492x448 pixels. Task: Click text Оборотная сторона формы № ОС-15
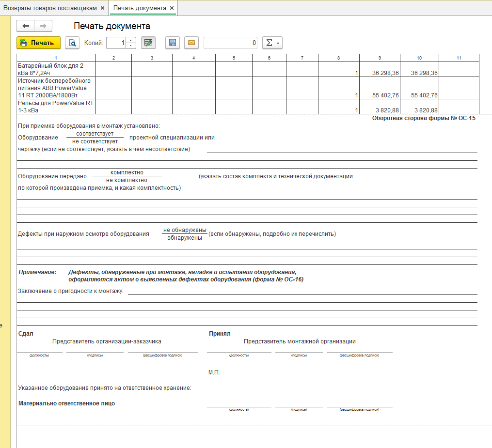pyautogui.click(x=424, y=118)
